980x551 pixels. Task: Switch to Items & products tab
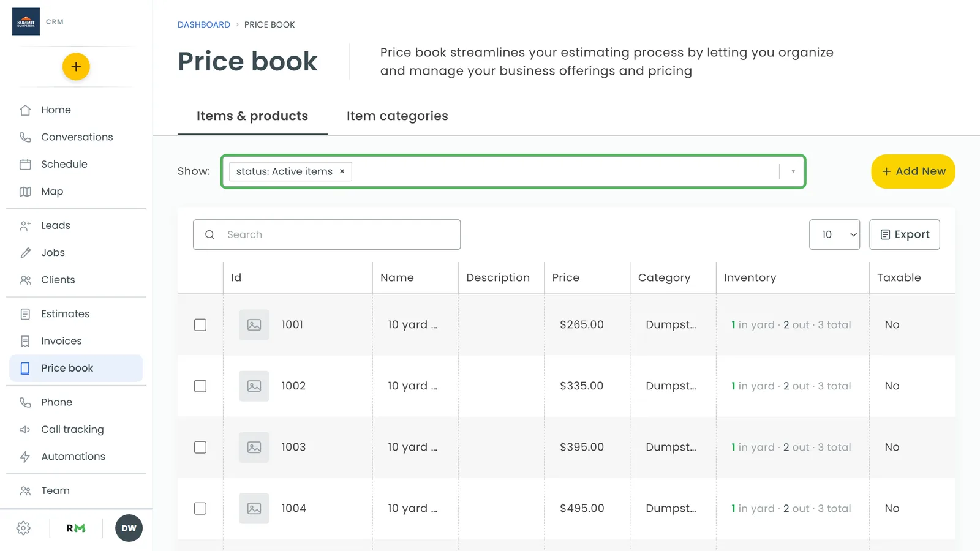pos(252,116)
